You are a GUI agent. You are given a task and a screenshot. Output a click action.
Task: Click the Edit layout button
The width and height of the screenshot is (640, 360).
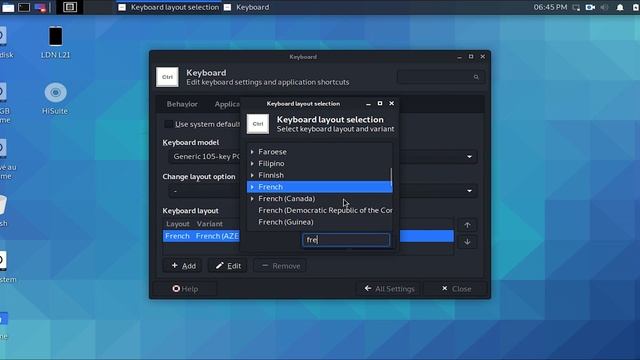tap(228, 266)
